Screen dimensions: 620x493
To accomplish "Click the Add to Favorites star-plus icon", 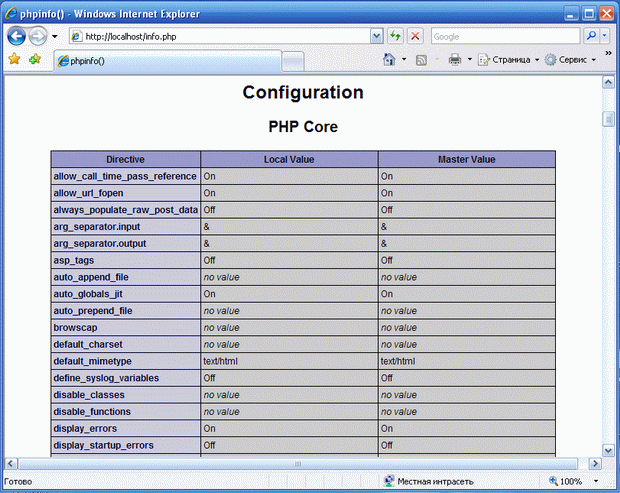I will click(x=35, y=60).
